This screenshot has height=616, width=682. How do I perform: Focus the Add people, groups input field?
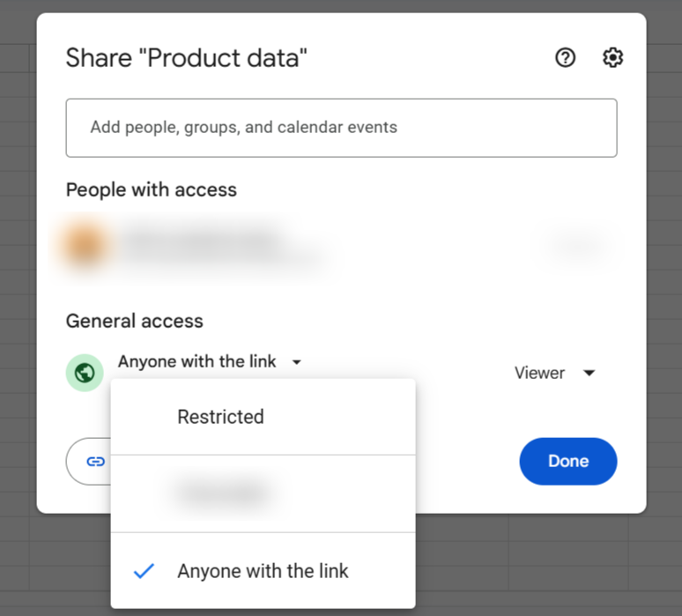click(x=341, y=128)
